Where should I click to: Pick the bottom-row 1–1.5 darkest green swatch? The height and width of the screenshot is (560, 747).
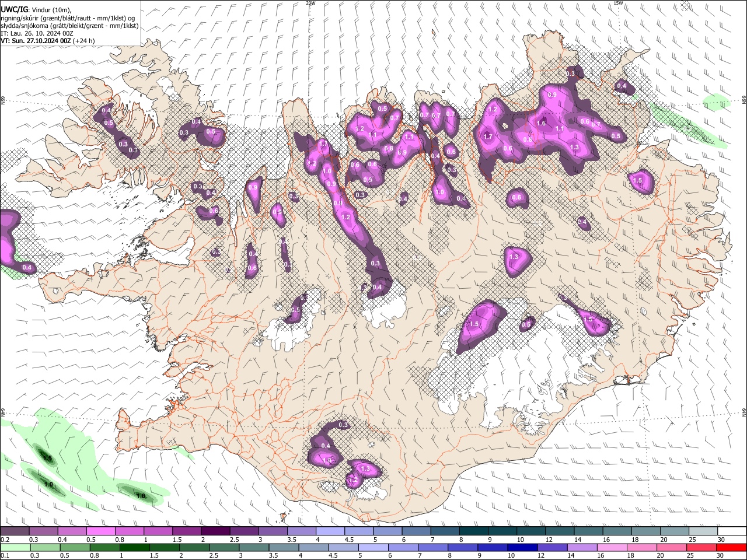coord(135,547)
